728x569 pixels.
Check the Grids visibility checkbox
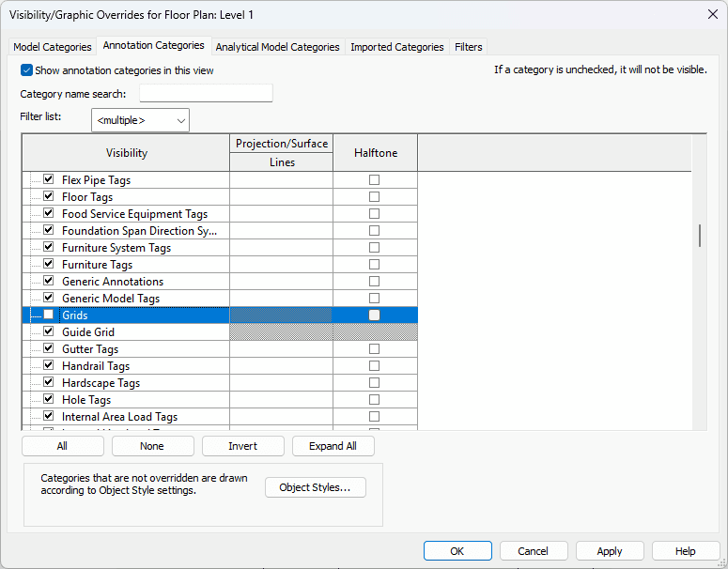[49, 315]
